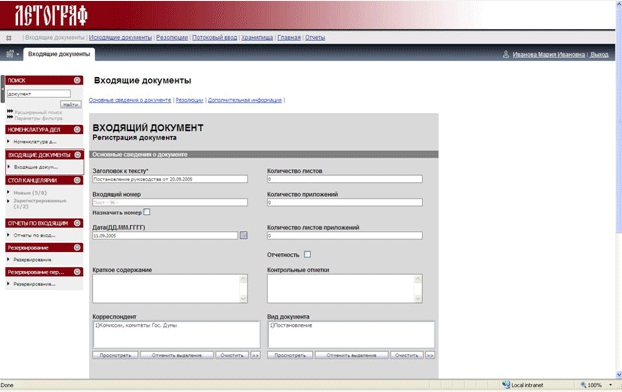Viewport: 622px width, 392px height.
Task: Expand the Номенклатура д... tree item
Action: (x=35, y=142)
